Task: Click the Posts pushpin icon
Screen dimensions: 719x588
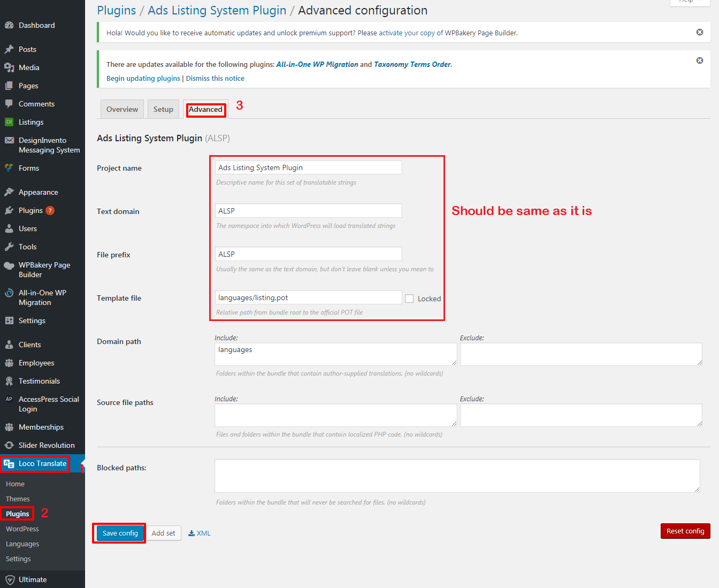Action: click(9, 49)
